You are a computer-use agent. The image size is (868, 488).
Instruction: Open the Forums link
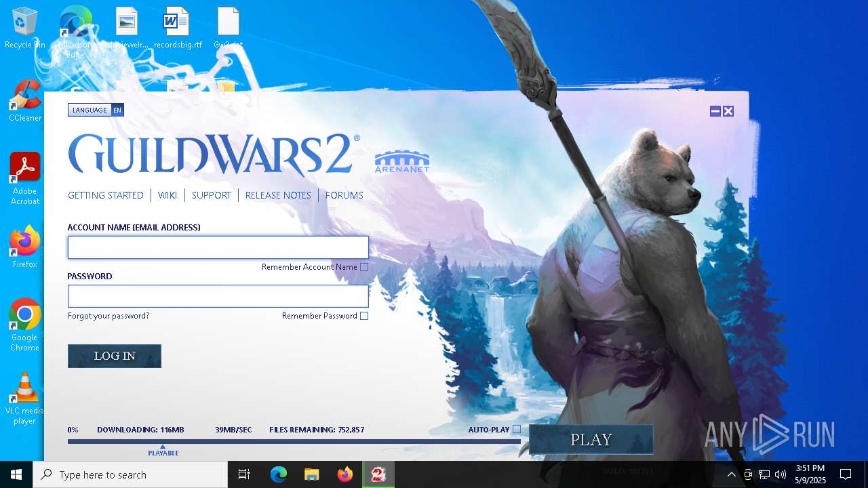tap(344, 195)
